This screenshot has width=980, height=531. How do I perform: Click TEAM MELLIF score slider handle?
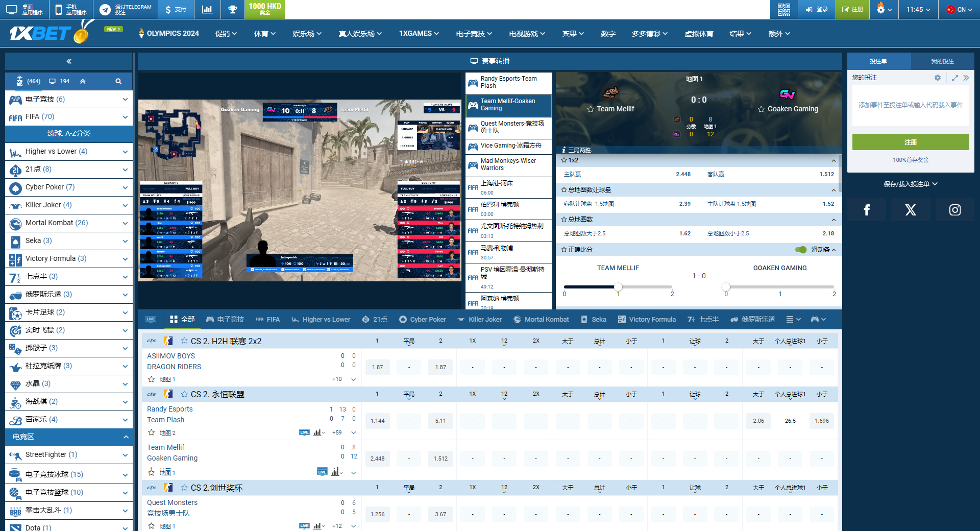click(x=618, y=287)
